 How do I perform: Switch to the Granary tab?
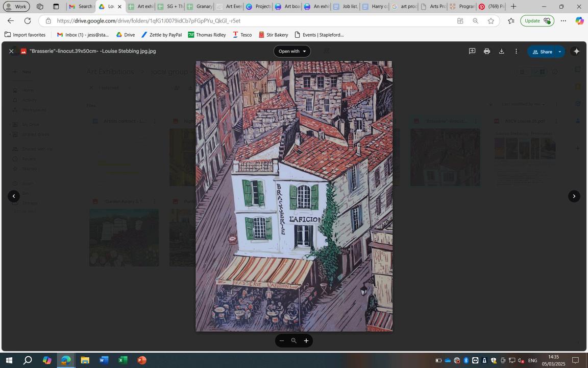tap(200, 6)
